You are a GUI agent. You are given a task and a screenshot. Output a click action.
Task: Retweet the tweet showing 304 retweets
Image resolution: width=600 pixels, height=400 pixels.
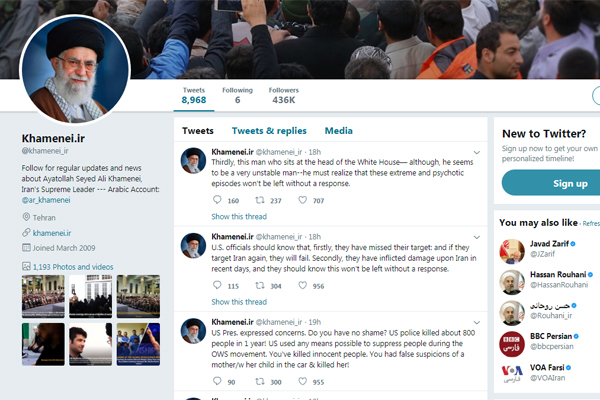pos(260,285)
